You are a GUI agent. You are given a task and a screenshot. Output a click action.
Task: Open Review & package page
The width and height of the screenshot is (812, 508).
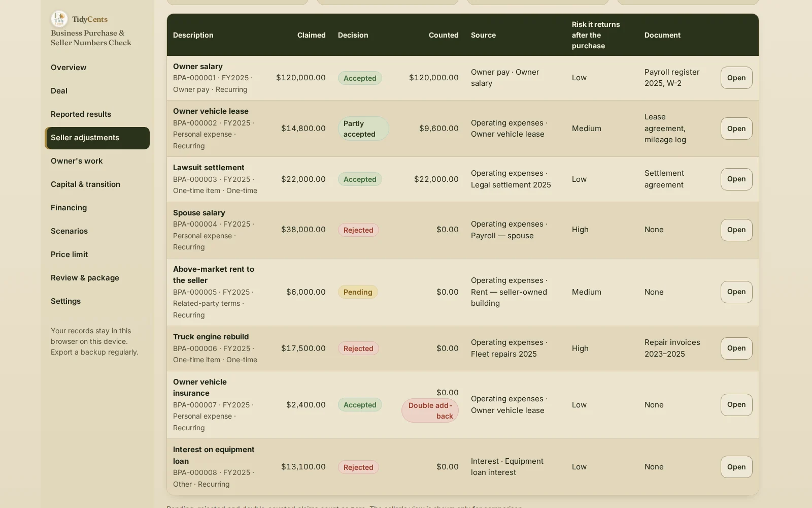point(97,278)
